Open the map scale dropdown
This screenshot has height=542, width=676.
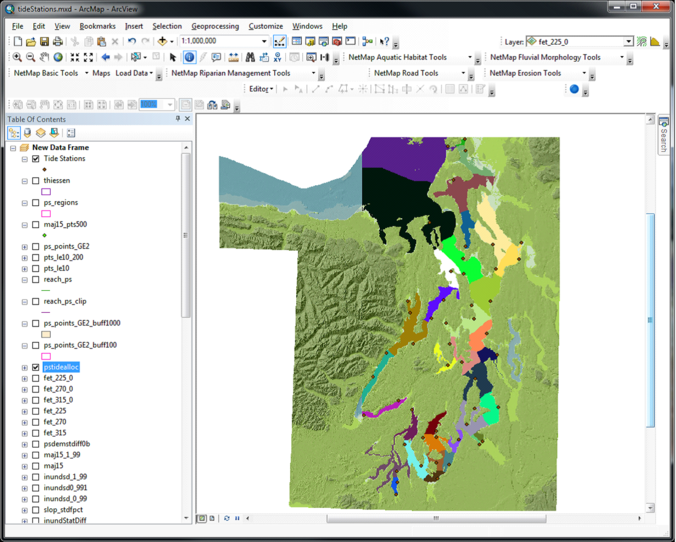click(x=264, y=42)
